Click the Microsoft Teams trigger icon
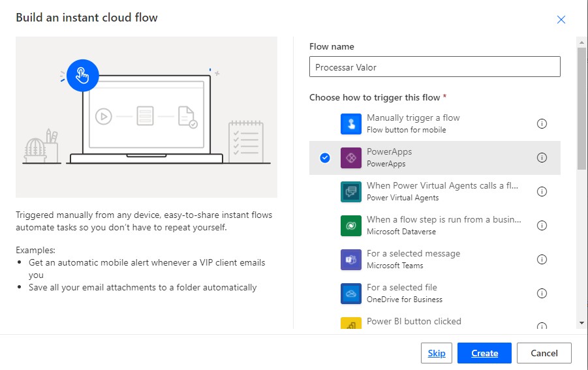 pyautogui.click(x=351, y=260)
